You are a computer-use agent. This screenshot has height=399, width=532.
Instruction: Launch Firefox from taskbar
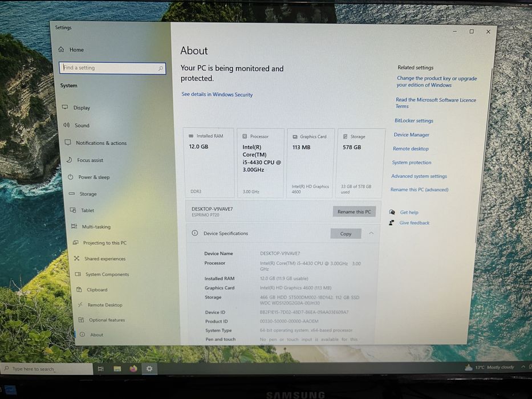133,368
